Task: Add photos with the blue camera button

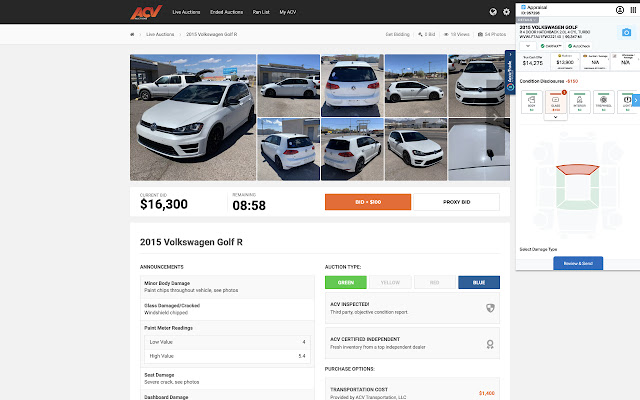Action: point(626,32)
